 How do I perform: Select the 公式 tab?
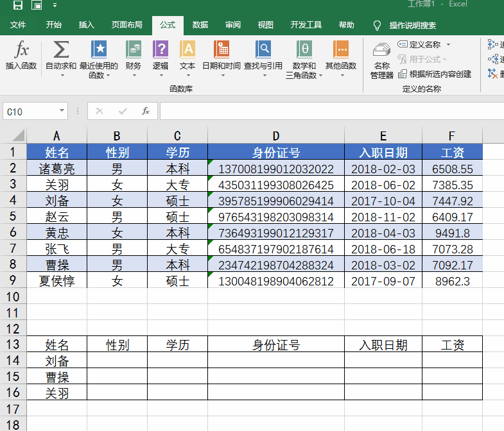[168, 25]
